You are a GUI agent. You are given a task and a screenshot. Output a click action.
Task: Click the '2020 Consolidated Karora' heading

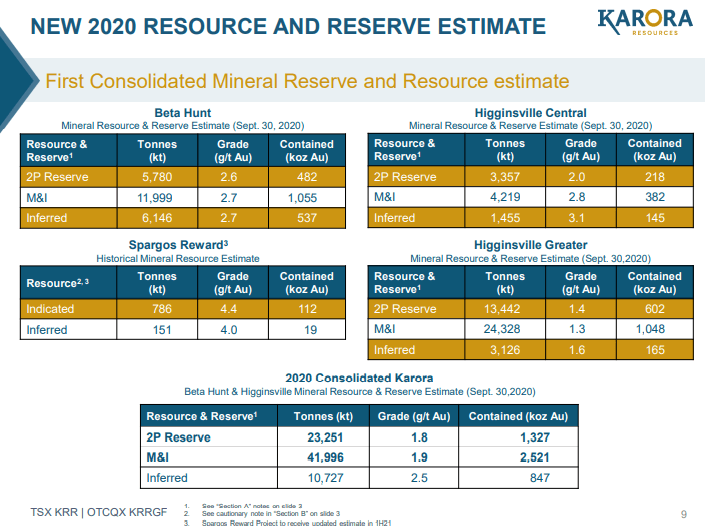359,378
